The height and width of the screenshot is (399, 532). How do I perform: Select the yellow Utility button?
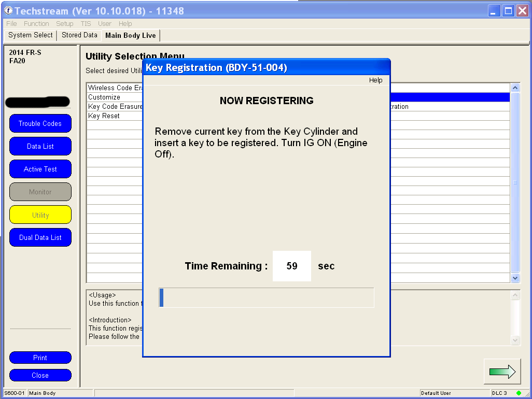(x=40, y=215)
